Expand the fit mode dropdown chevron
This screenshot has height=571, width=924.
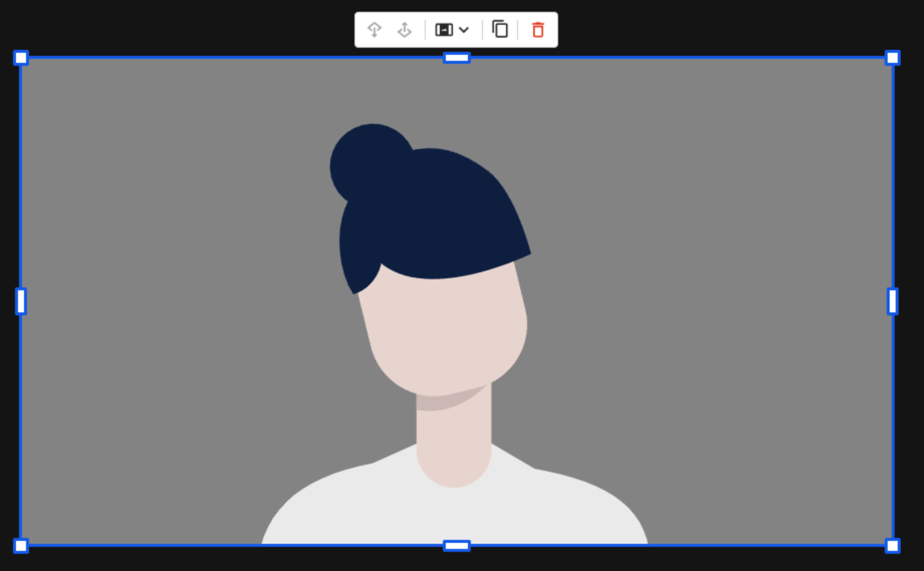click(x=464, y=30)
